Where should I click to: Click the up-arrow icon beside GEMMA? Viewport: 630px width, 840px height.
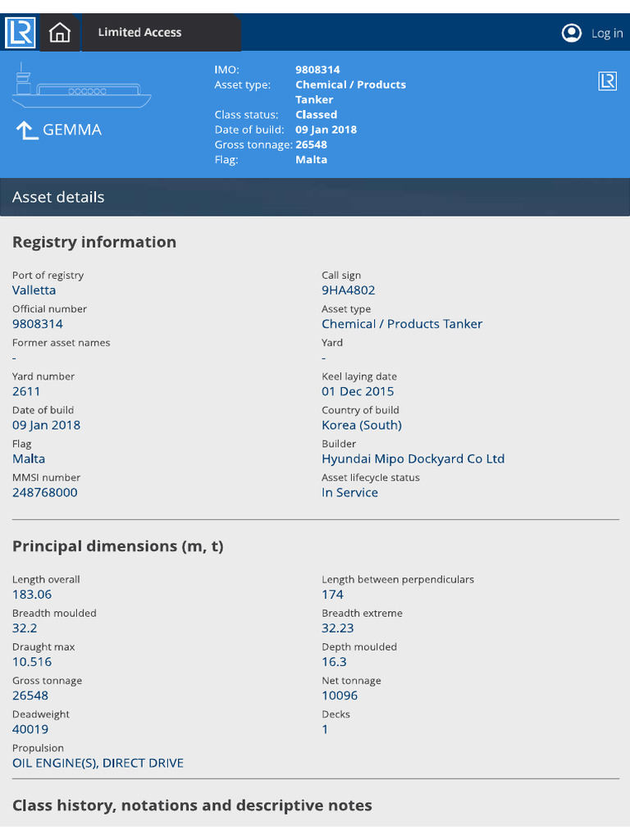(x=27, y=130)
